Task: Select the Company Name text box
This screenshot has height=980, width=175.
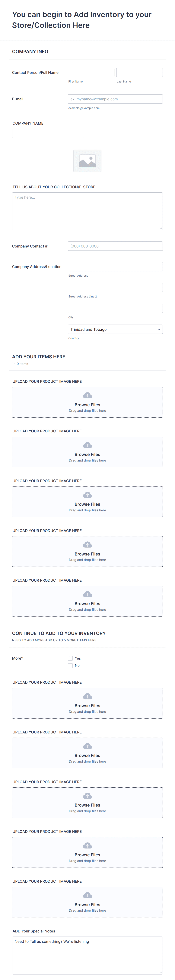Action: coord(48,133)
